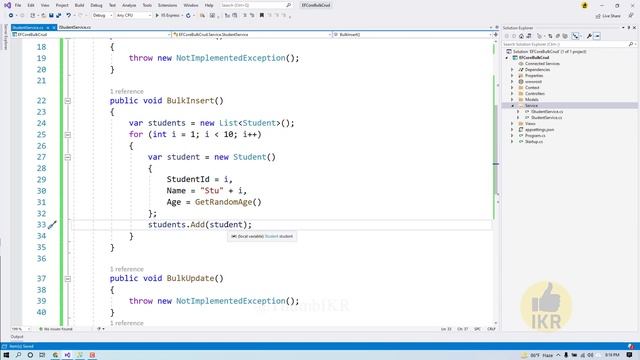Click the Windows Start button
This screenshot has height=360, width=640.
tap(6, 355)
